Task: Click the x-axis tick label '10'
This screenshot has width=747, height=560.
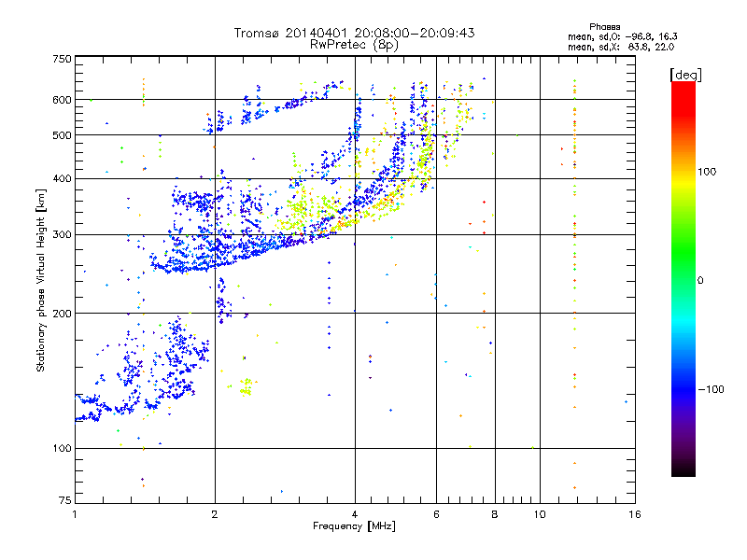Action: click(x=540, y=514)
